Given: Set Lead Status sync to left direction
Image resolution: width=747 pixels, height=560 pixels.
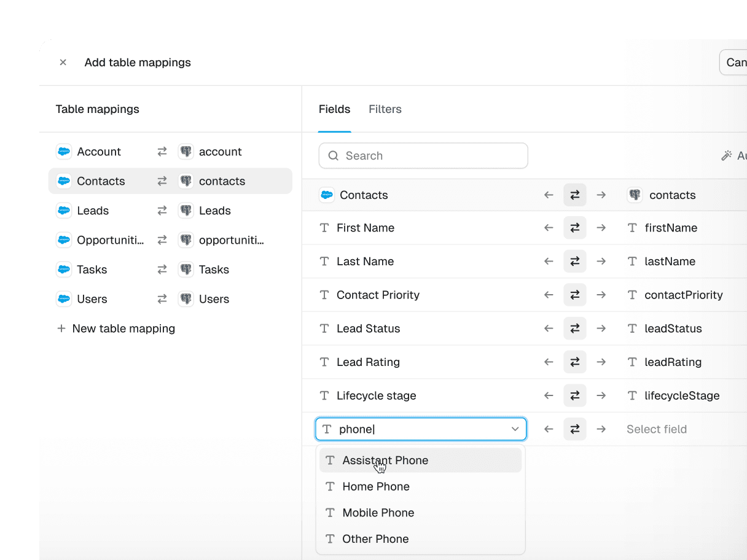Looking at the screenshot, I should pos(549,329).
